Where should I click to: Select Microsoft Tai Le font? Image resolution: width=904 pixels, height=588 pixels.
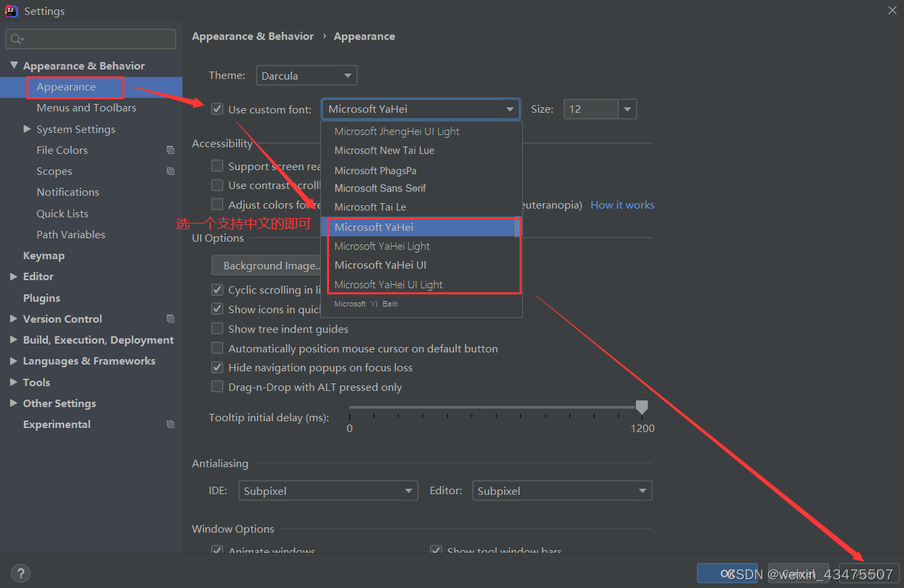418,207
